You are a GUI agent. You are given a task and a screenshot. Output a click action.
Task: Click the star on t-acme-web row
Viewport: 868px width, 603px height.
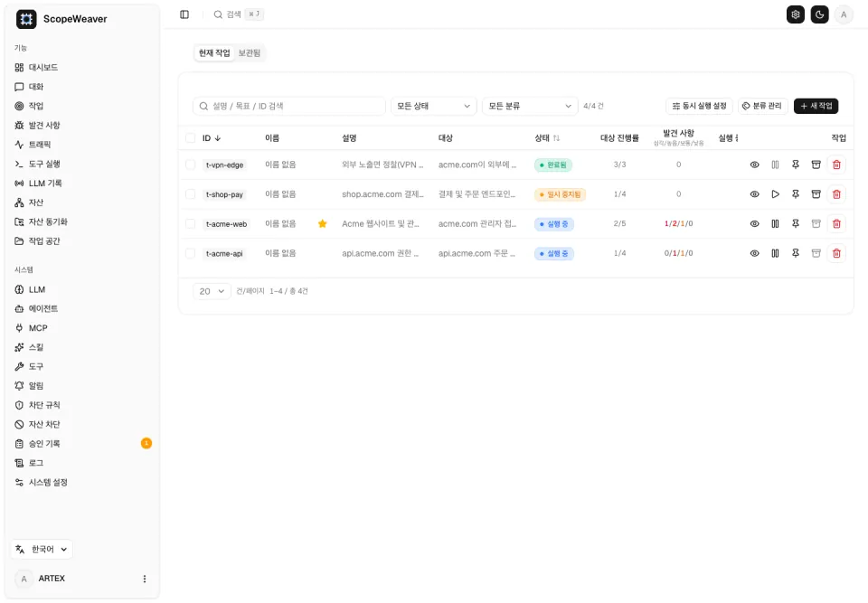pos(322,223)
